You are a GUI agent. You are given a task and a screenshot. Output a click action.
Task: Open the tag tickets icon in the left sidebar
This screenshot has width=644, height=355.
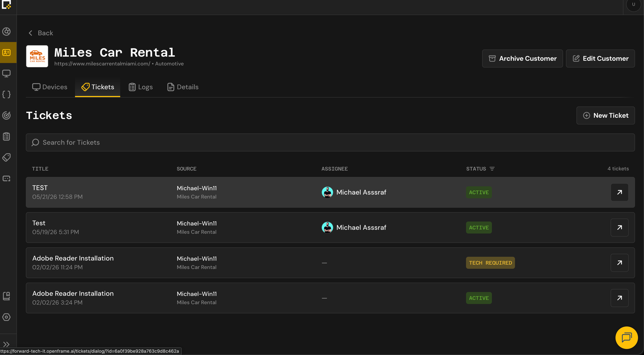pyautogui.click(x=6, y=157)
